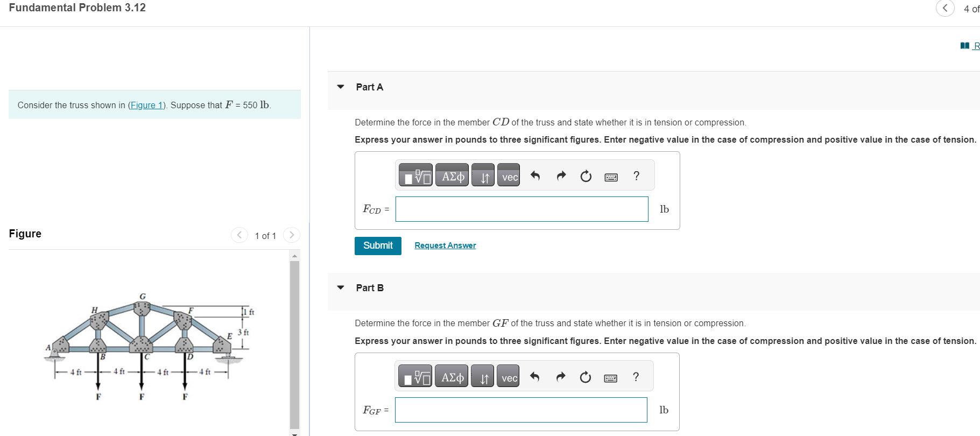Go to previous problem arrow

point(945,8)
